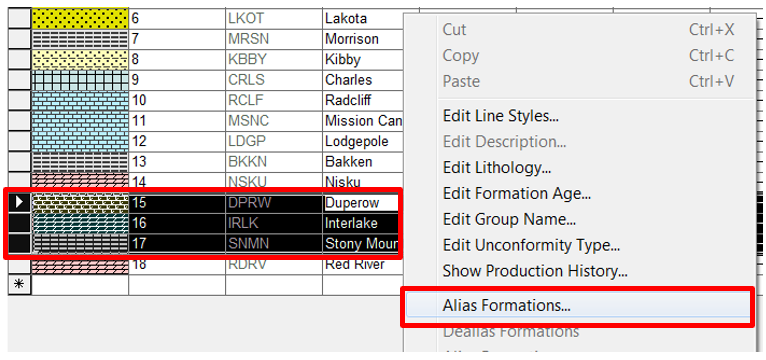
Task: Click the Interlake lithology pattern swatch
Action: point(80,223)
